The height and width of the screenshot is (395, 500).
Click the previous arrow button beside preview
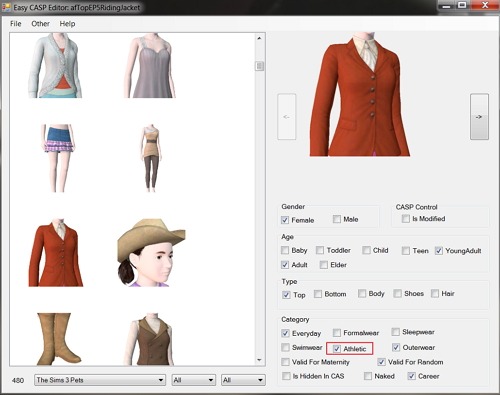286,117
